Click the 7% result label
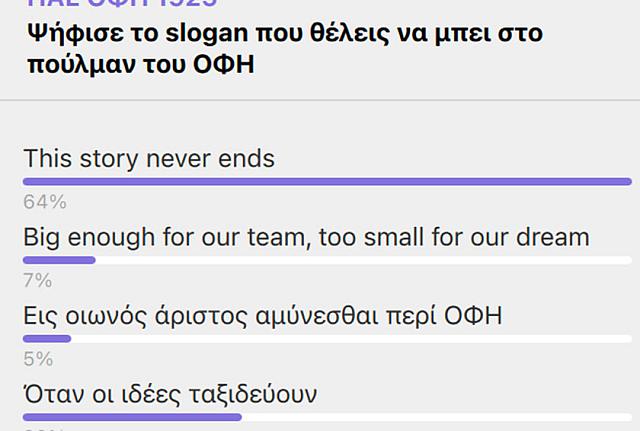Viewport: 640px width, 431px height. click(x=37, y=280)
